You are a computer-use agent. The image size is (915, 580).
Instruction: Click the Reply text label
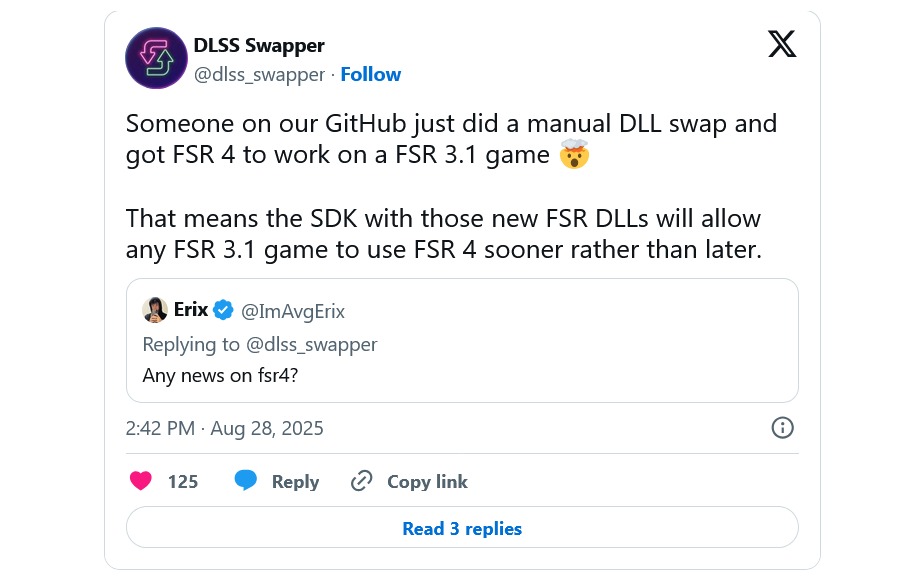(x=295, y=481)
